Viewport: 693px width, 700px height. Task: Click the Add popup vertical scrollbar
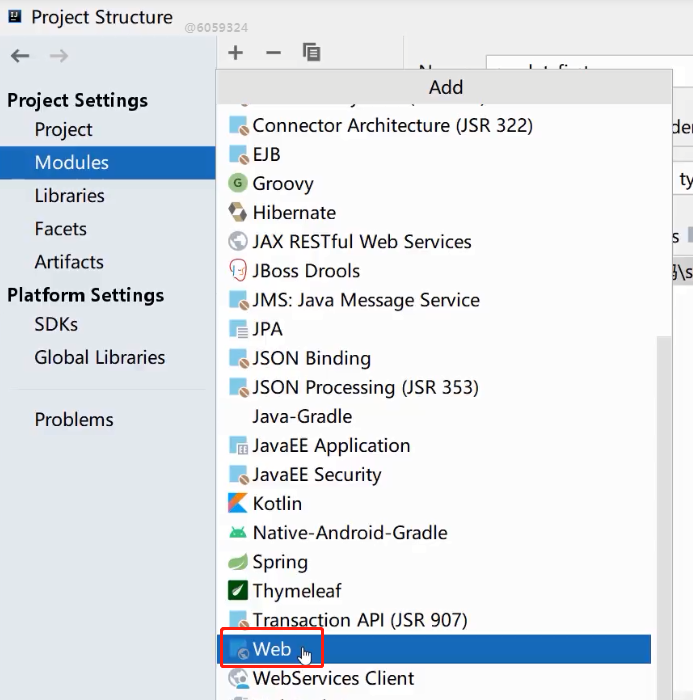click(663, 500)
